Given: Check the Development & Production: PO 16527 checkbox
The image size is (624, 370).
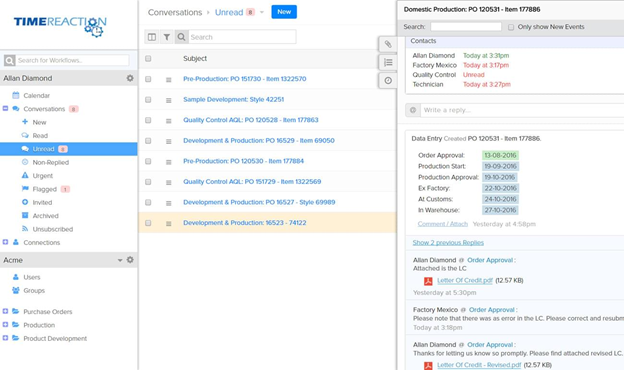Looking at the screenshot, I should [x=148, y=203].
